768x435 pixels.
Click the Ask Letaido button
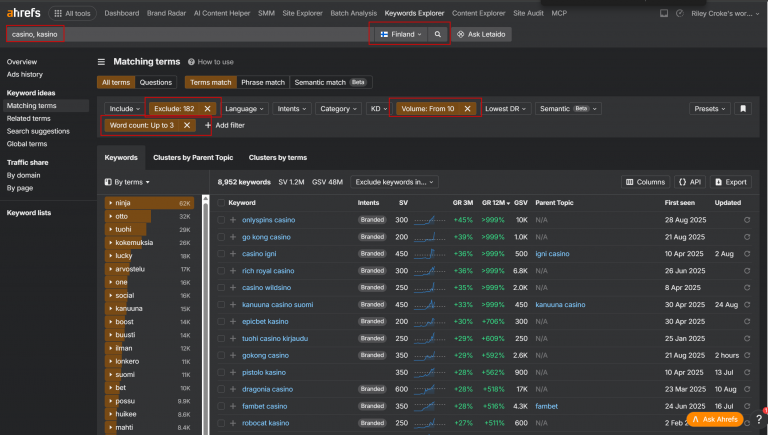coord(481,34)
